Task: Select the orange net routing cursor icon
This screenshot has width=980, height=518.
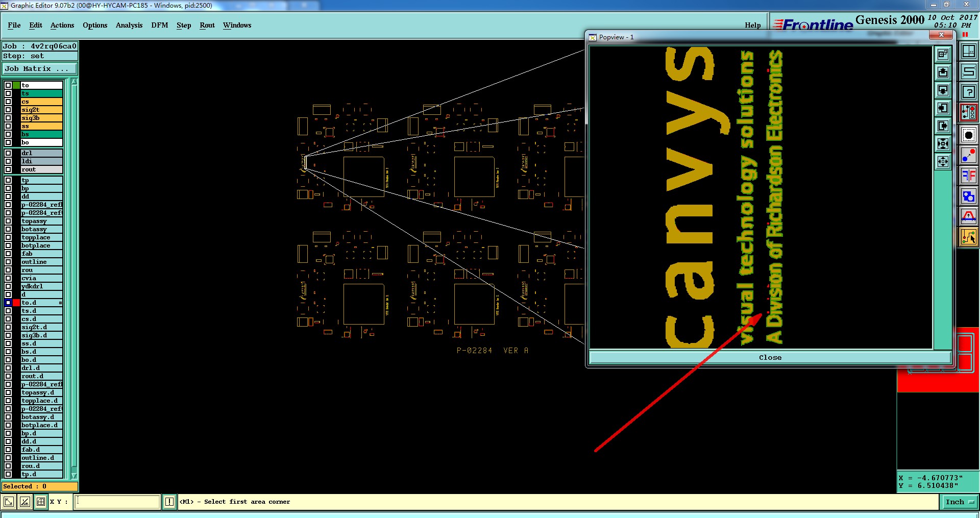Action: 969,237
